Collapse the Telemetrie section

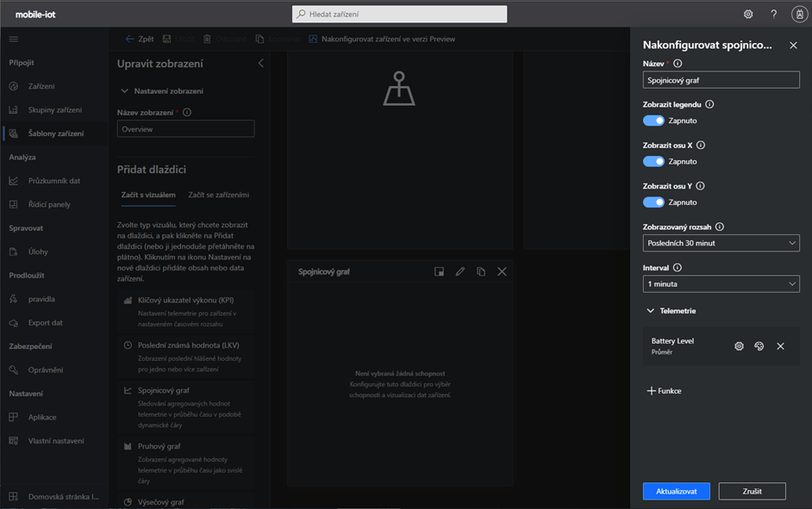[x=650, y=311]
